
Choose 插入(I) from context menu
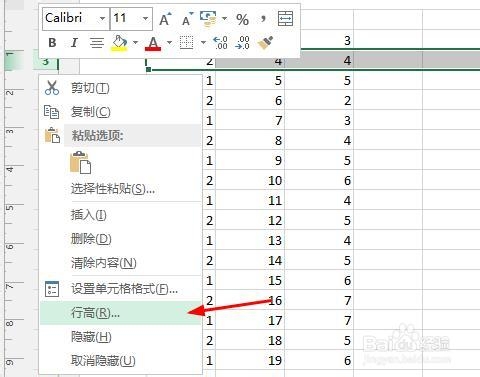(x=121, y=215)
